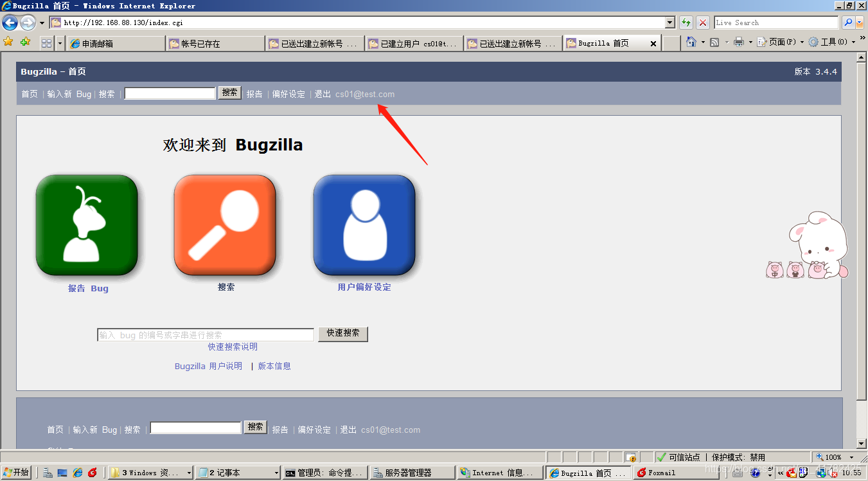Click the green Report Bug ant icon

pyautogui.click(x=87, y=225)
